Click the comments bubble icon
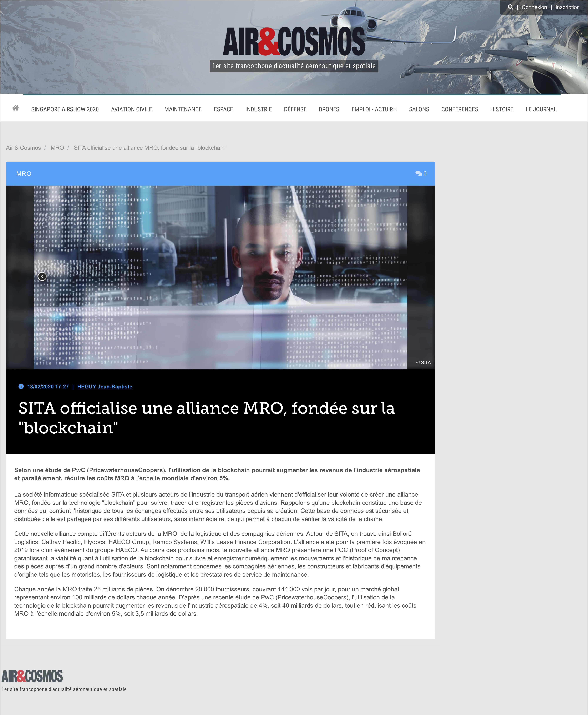Image resolution: width=588 pixels, height=715 pixels. (418, 174)
